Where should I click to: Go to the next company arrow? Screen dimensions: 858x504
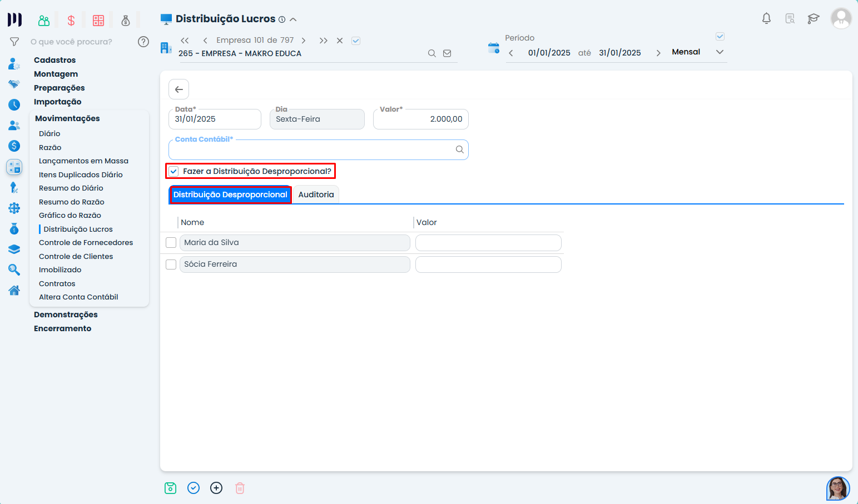tap(304, 41)
